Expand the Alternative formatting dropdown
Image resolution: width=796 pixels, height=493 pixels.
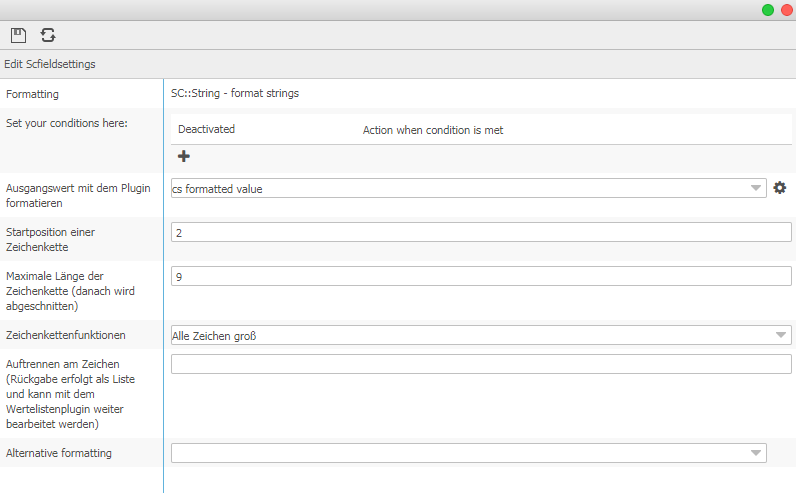756,453
